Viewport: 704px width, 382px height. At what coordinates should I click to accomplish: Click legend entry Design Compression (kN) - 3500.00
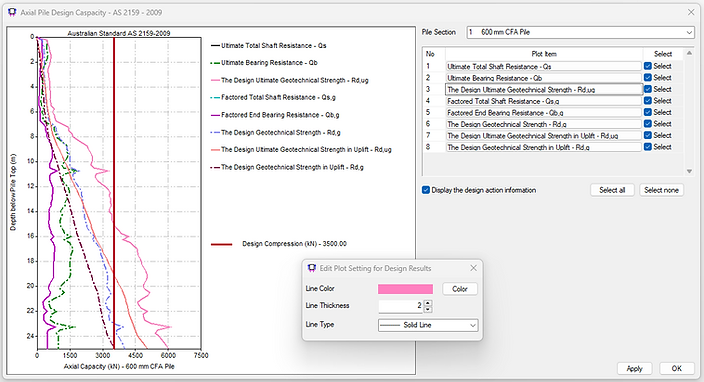point(279,244)
